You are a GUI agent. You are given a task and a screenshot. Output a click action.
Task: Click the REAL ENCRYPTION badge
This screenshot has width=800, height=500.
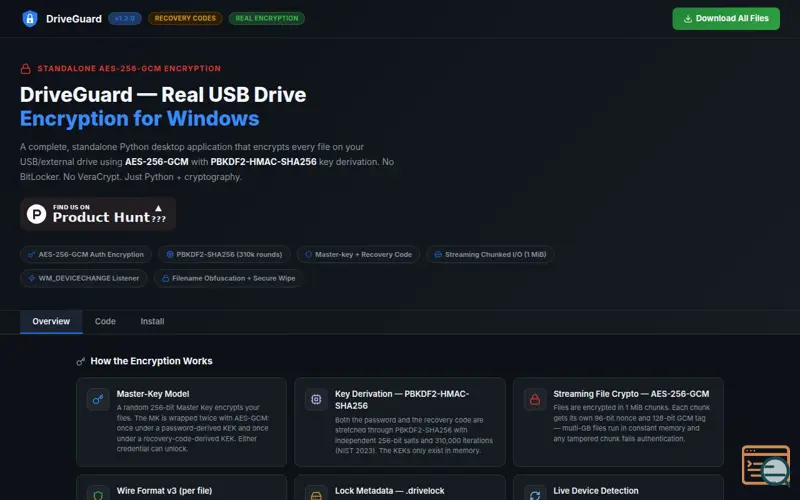pos(267,18)
